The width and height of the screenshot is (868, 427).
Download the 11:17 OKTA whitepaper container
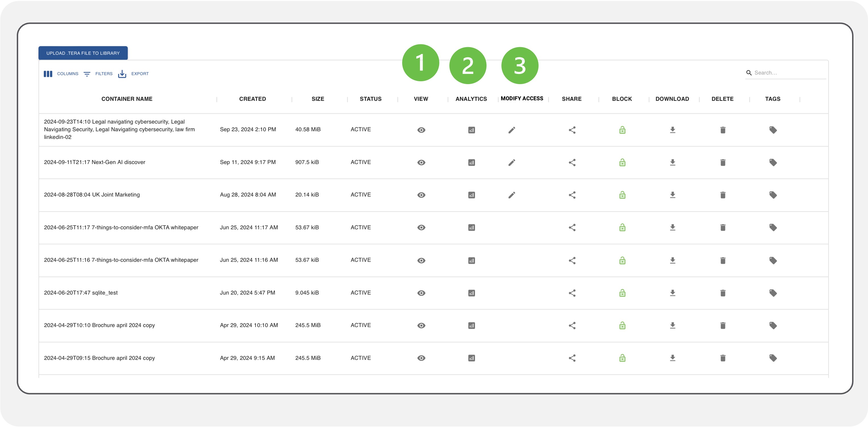pyautogui.click(x=673, y=228)
